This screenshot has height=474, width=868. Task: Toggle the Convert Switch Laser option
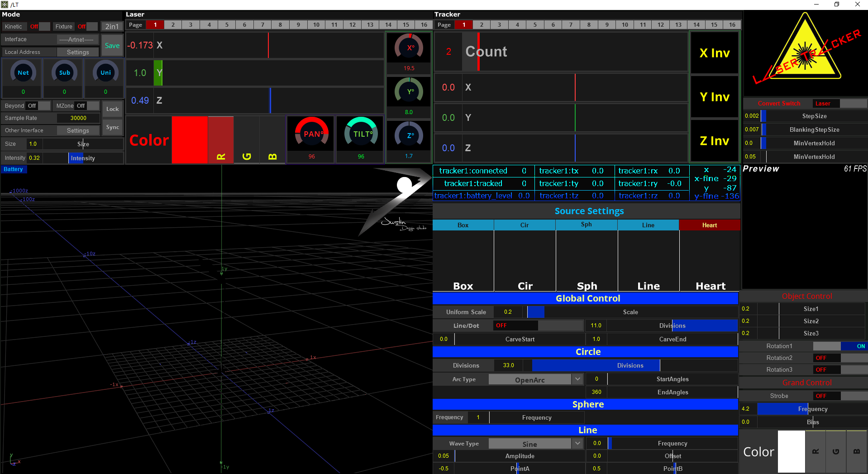pyautogui.click(x=839, y=104)
